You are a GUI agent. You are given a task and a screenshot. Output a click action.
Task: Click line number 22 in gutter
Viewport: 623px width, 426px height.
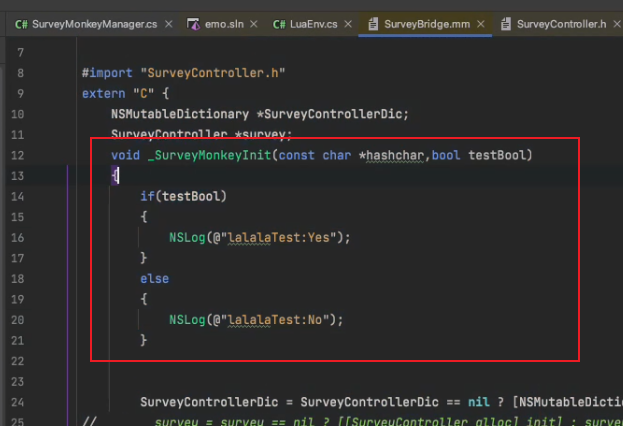pos(17,361)
